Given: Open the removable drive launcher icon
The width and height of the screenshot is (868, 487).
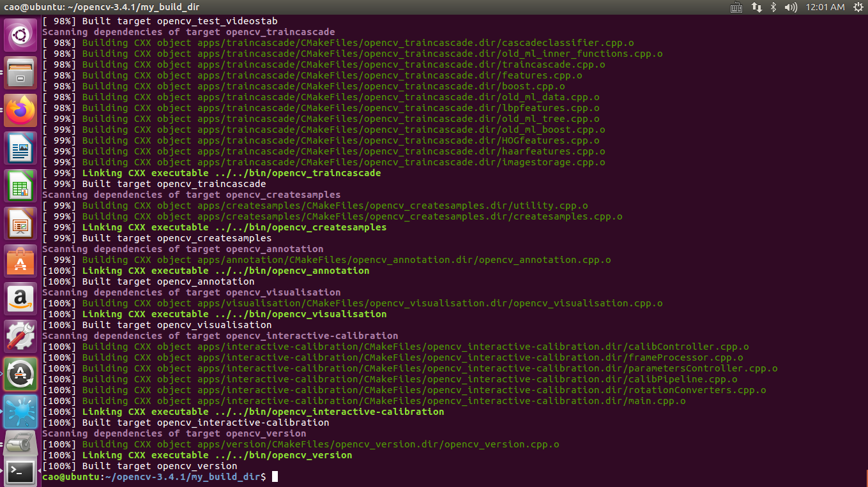Looking at the screenshot, I should point(20,445).
